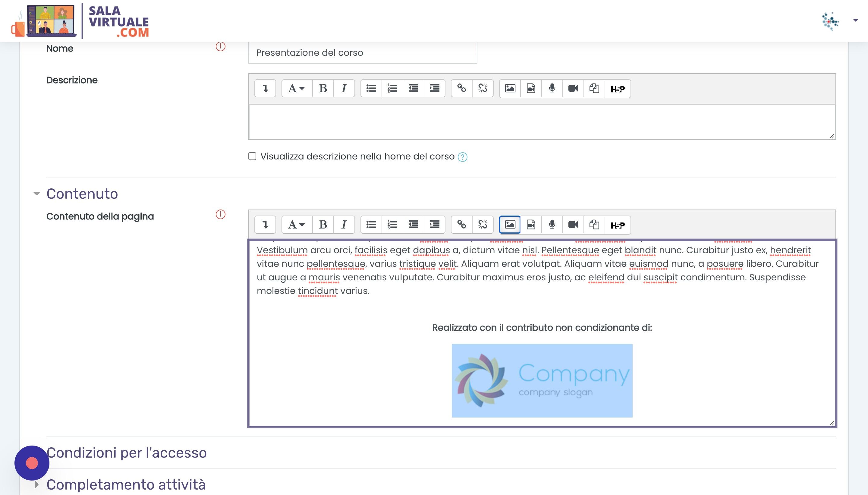Screen dimensions: 868x495
Task: Insert bulleted list in Contenuto della pagina editor
Action: tap(371, 224)
